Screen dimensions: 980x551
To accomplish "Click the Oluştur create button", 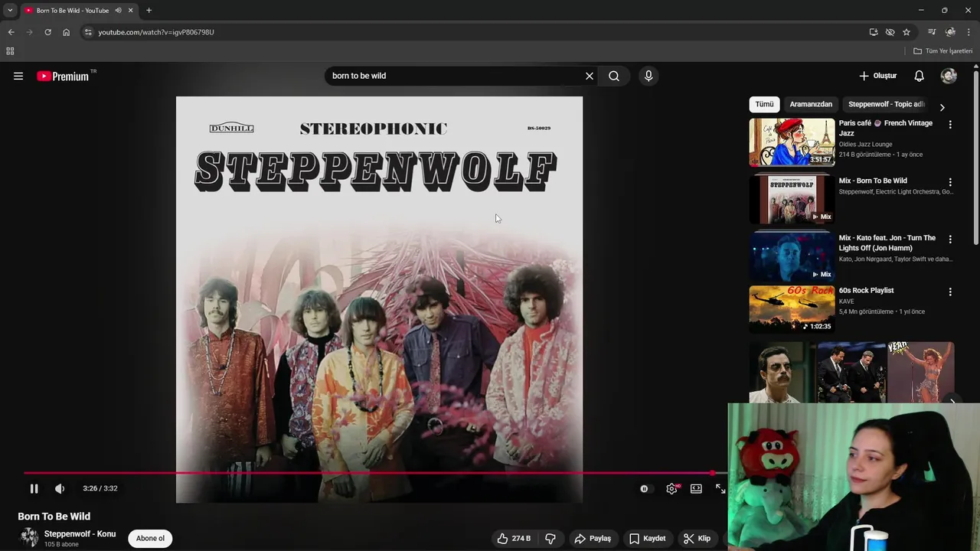I will [877, 76].
